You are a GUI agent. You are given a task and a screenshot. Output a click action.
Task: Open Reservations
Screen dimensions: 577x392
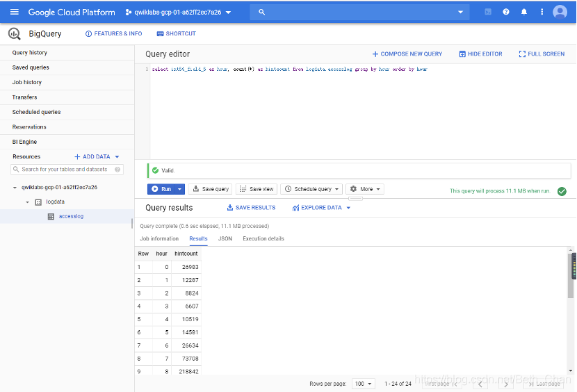pyautogui.click(x=29, y=127)
